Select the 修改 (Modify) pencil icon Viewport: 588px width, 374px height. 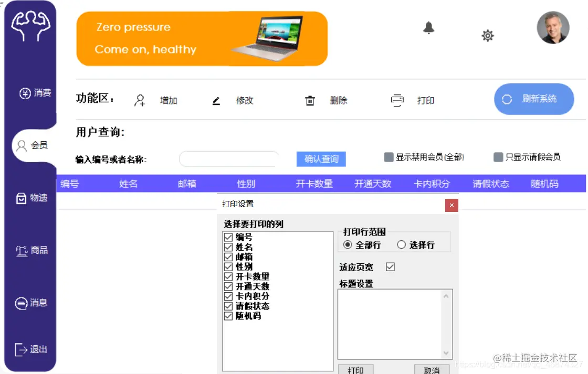tap(216, 100)
